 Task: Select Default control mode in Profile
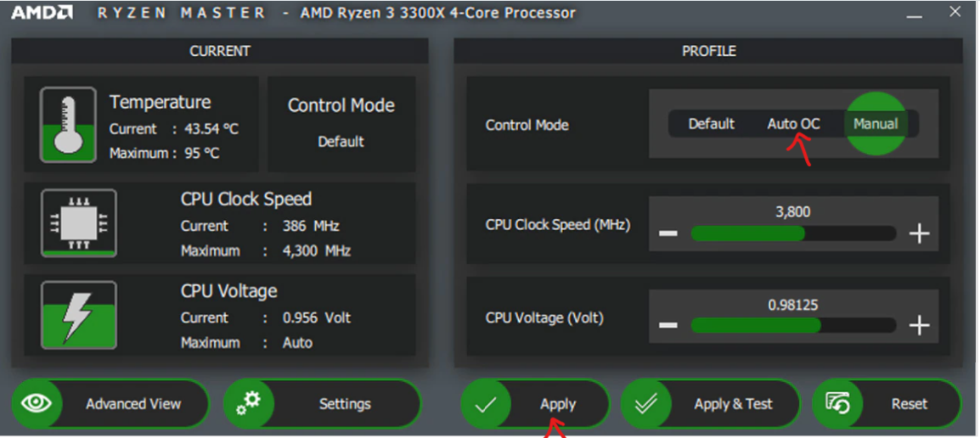coord(711,124)
